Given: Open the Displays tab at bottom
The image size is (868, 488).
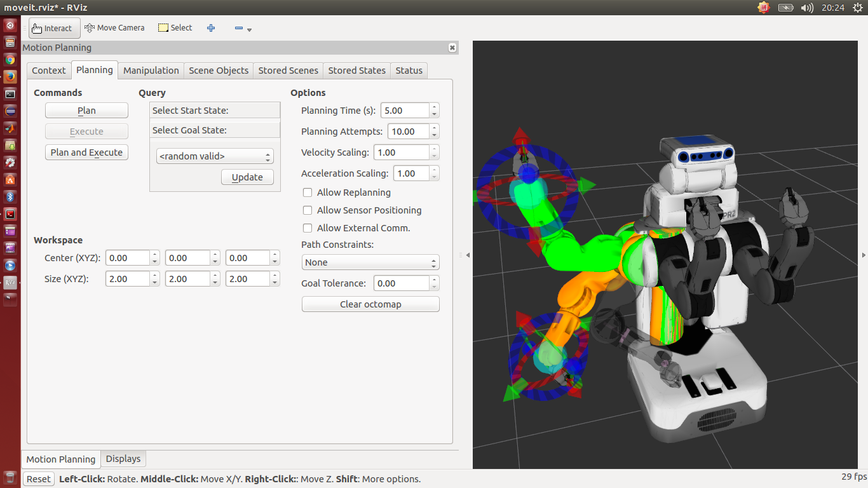Looking at the screenshot, I should tap(123, 459).
